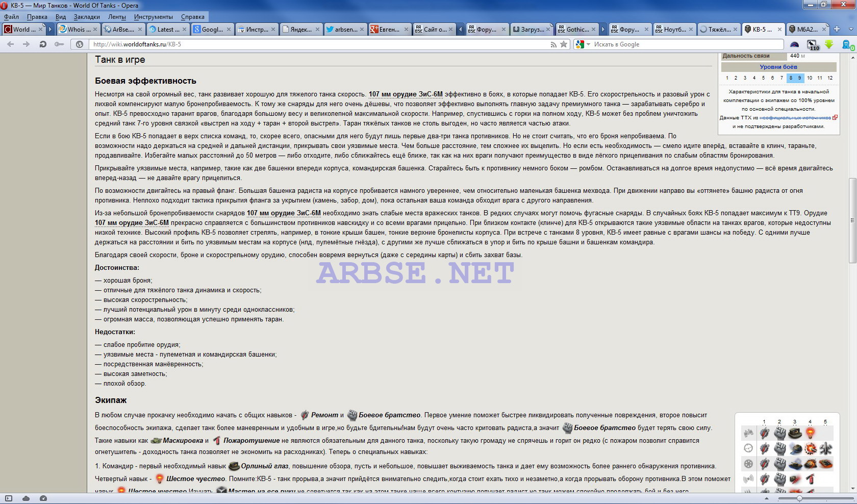The image size is (857, 504).
Task: Reload the page with the refresh icon
Action: (x=43, y=44)
